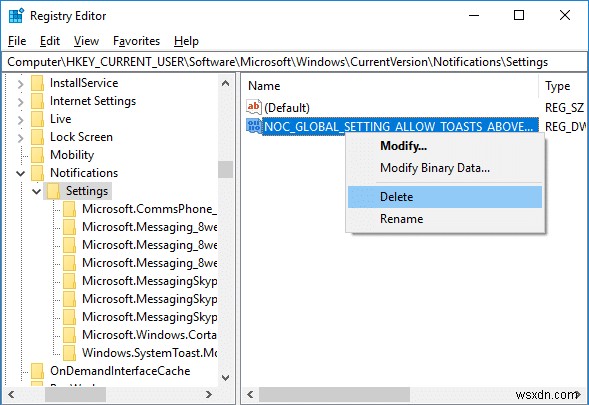589x405 pixels.
Task: Expand the Lock Screen tree node
Action: [x=21, y=138]
